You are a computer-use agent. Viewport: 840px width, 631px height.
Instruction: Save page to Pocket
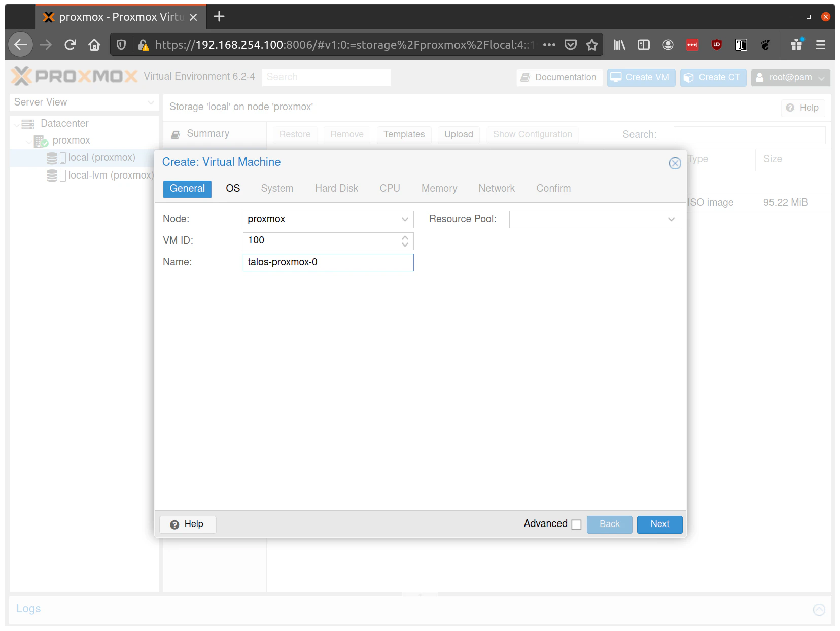(571, 45)
